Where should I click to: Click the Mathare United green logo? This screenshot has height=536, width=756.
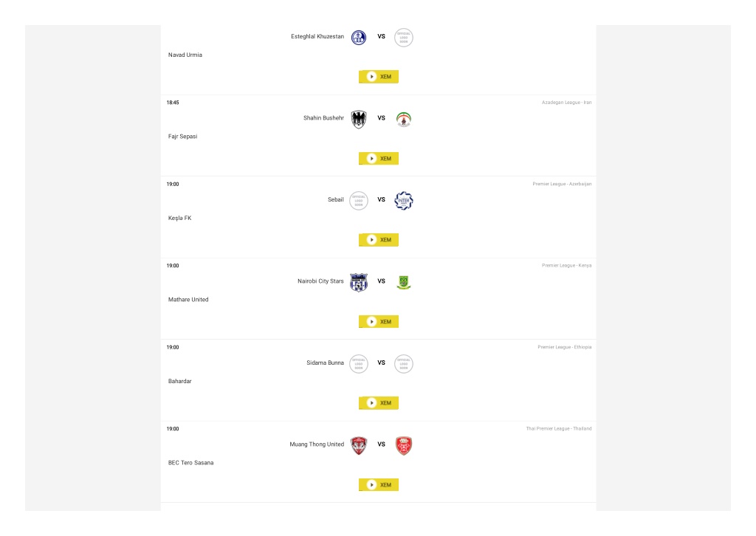[x=404, y=283]
